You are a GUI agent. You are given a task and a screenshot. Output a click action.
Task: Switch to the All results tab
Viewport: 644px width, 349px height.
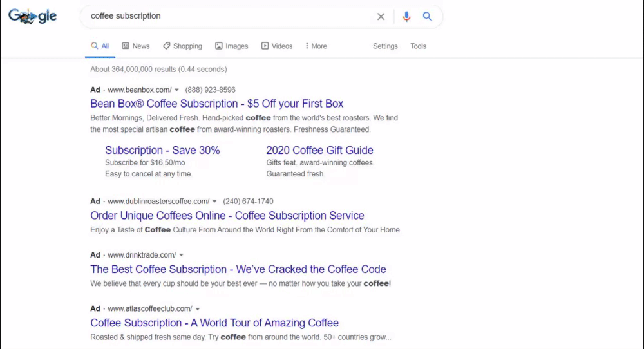[x=100, y=46]
